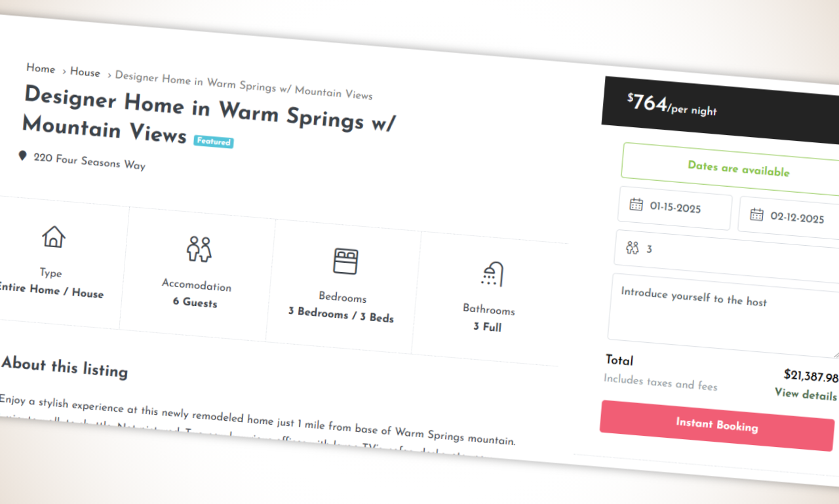This screenshot has width=839, height=504.
Task: Click the Instant Booking button
Action: (717, 425)
